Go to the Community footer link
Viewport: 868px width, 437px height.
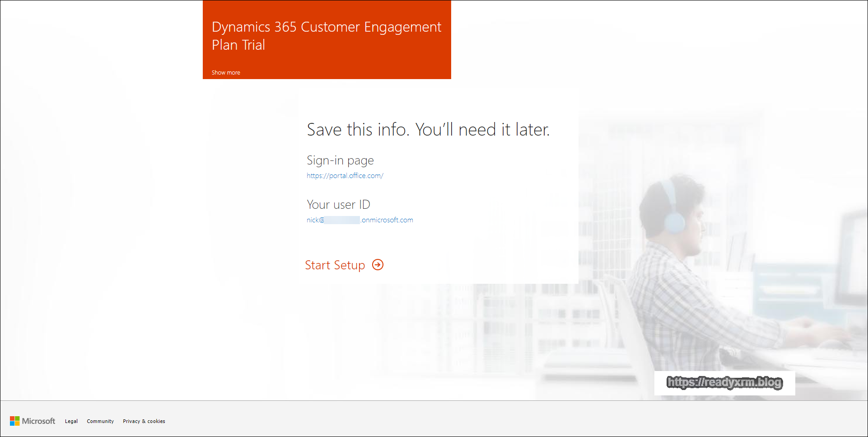point(100,421)
